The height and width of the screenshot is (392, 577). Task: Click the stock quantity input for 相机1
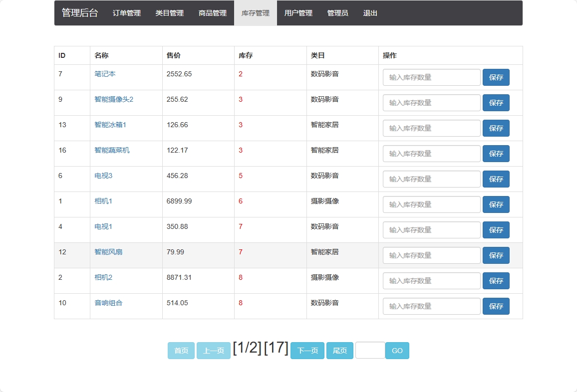click(x=431, y=204)
